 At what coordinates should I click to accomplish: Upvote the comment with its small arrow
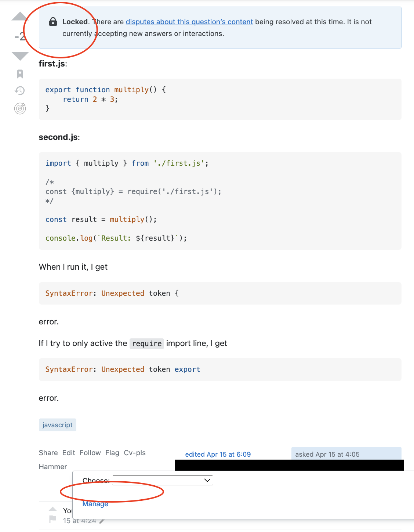click(52, 509)
